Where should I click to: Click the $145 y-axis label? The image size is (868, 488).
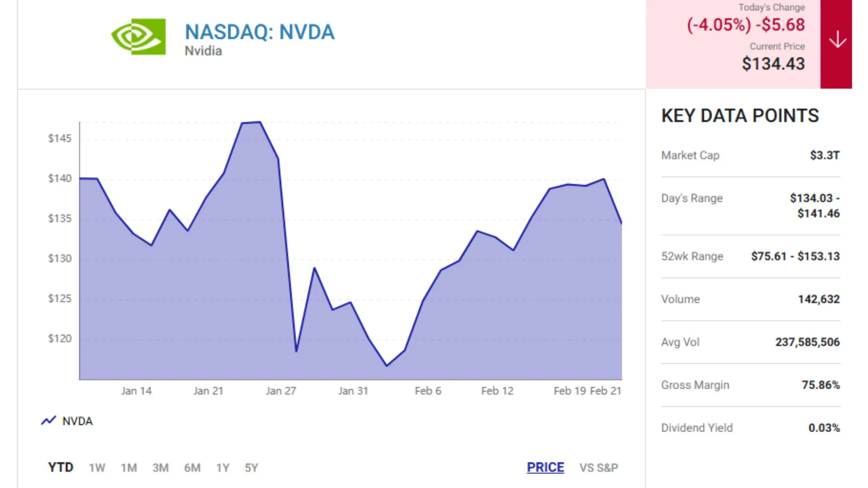pyautogui.click(x=60, y=138)
